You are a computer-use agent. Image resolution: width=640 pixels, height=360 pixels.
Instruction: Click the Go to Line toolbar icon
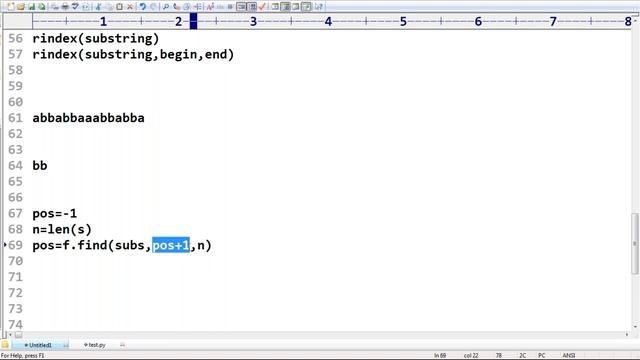click(197, 7)
